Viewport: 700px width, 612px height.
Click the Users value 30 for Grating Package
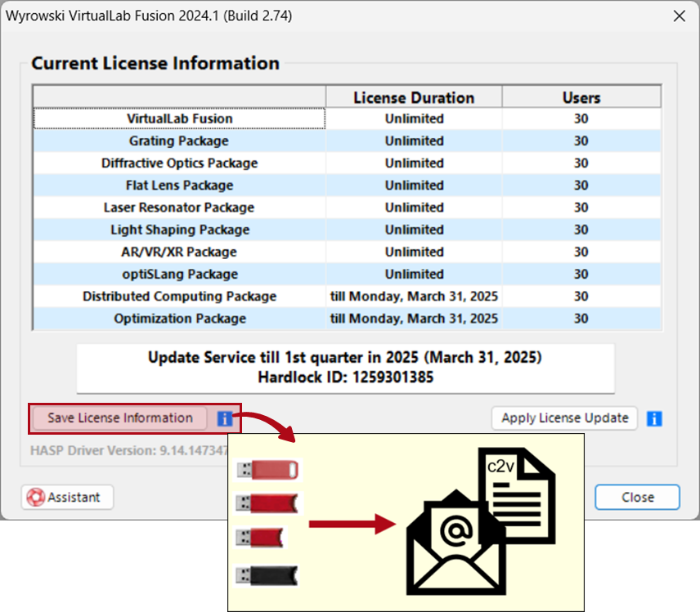[581, 141]
